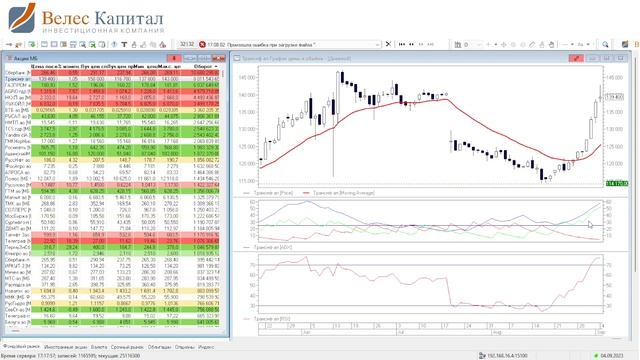Click the Сбербанк row at top of table
Screen dimensions: 640x360
pyautogui.click(x=112, y=72)
